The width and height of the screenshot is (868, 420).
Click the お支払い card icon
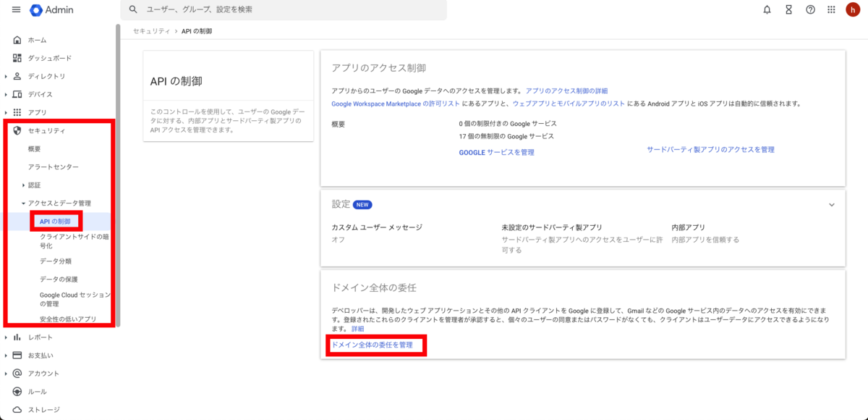click(17, 356)
